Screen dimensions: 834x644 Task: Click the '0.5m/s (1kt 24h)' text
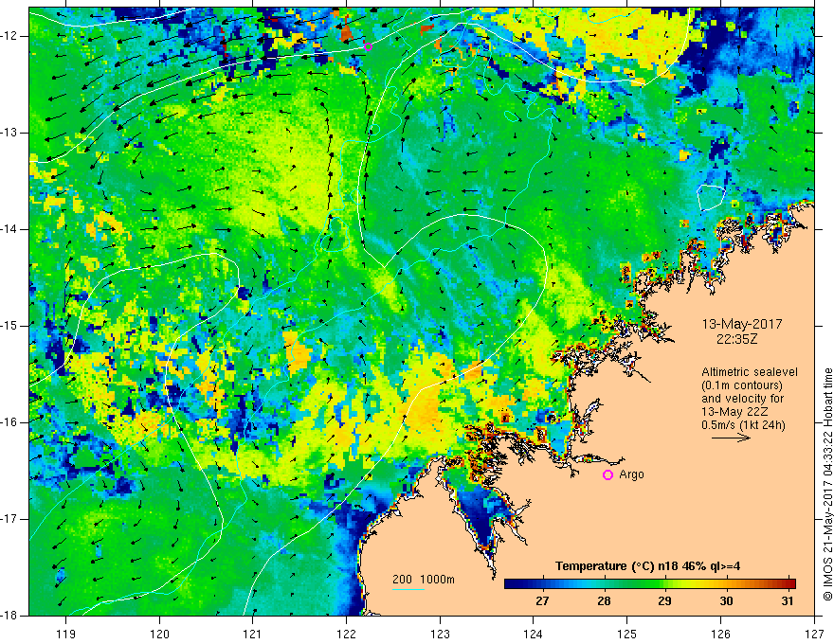(744, 425)
